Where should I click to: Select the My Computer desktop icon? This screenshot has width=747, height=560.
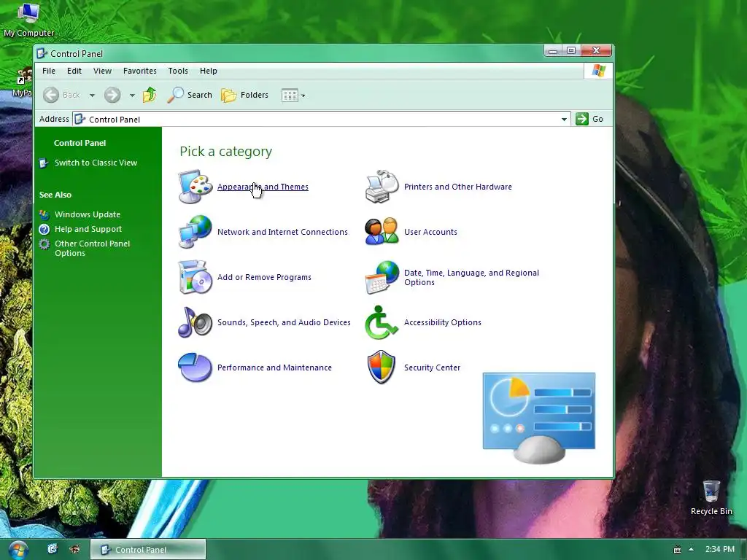tap(28, 19)
